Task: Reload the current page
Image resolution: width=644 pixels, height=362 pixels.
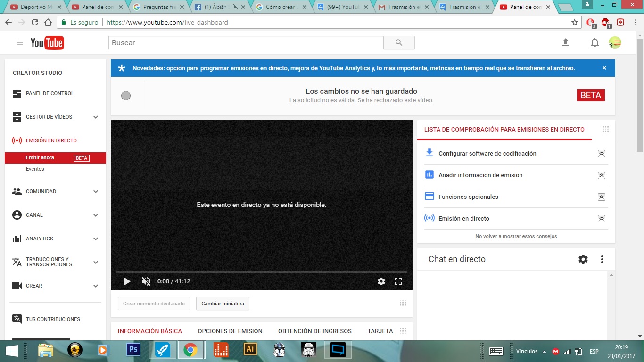Action: click(34, 22)
